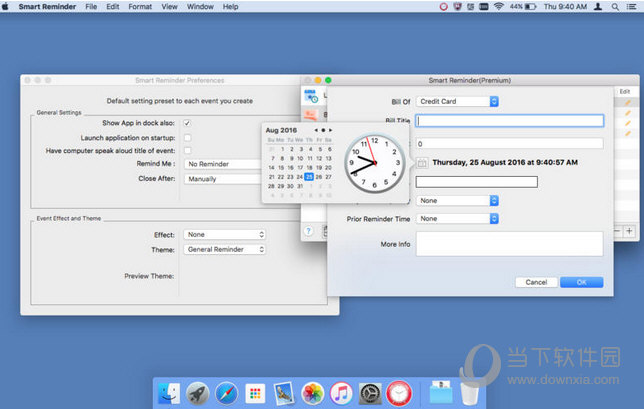This screenshot has height=409, width=644.
Task: Click the date text Thursday, 25 August 2016
Action: (x=505, y=163)
